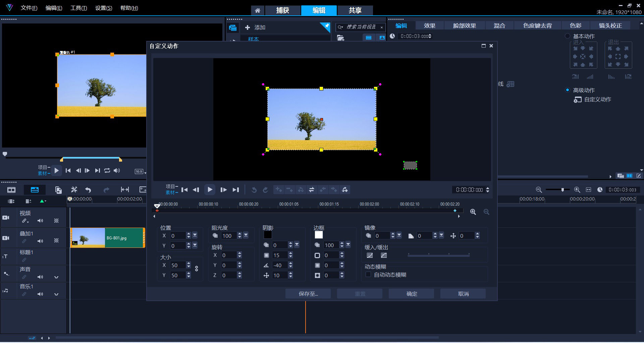The height and width of the screenshot is (343, 644).
Task: Open the media library panel icon
Action: coord(233,28)
